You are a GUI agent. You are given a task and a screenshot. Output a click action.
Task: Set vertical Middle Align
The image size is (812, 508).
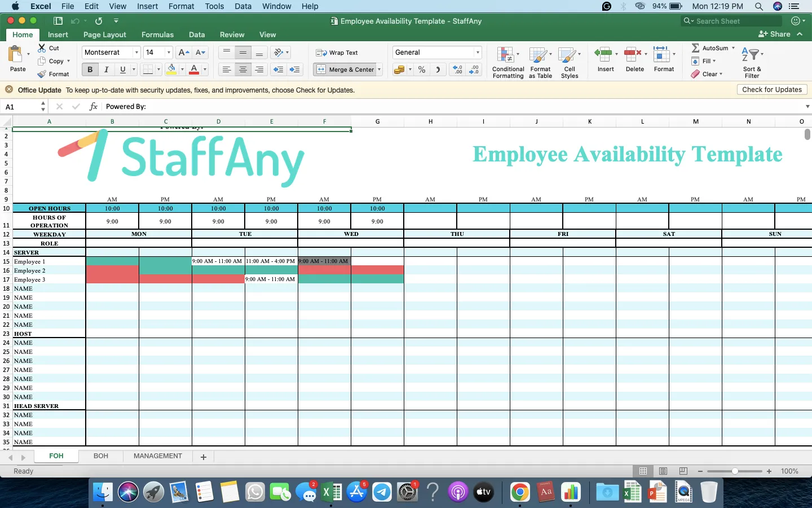[243, 52]
